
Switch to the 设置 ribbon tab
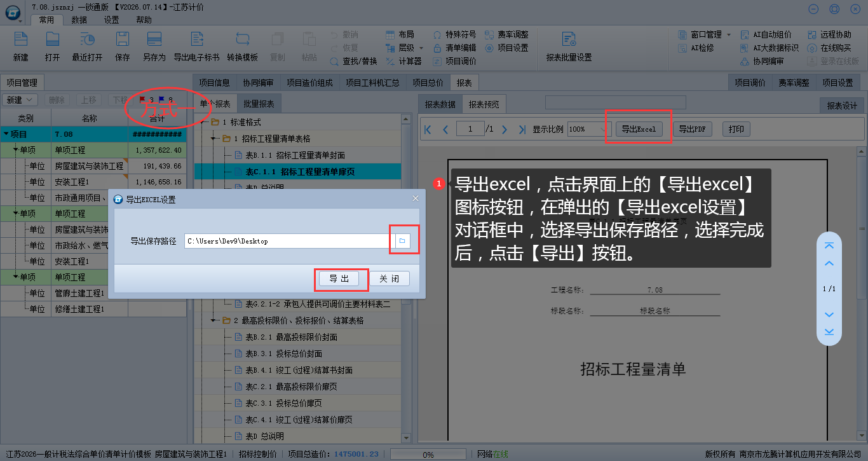click(111, 20)
